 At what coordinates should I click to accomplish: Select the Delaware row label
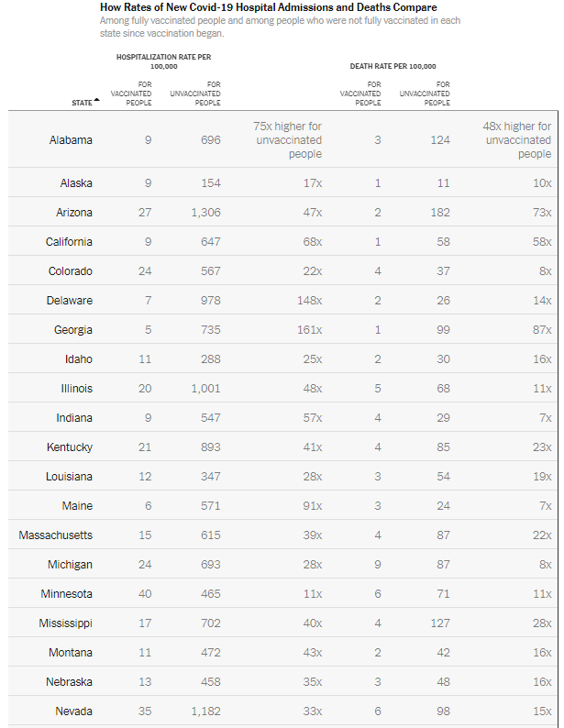[70, 300]
